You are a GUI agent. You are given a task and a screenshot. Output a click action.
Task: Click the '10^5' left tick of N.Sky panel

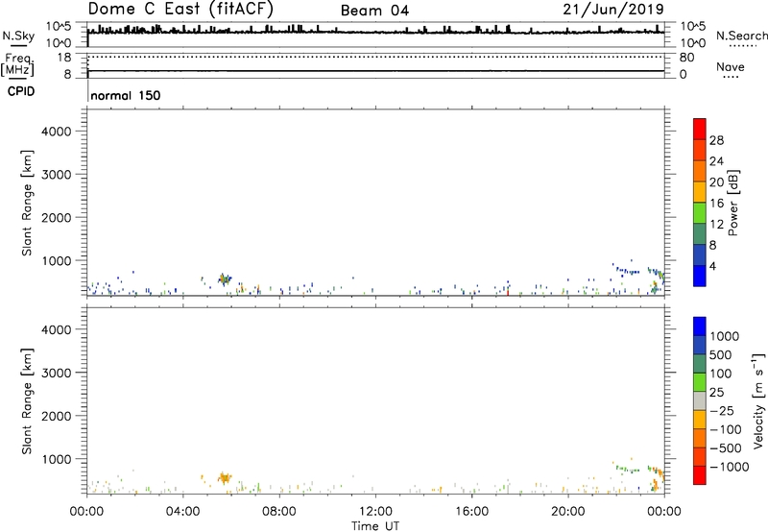[x=59, y=26]
